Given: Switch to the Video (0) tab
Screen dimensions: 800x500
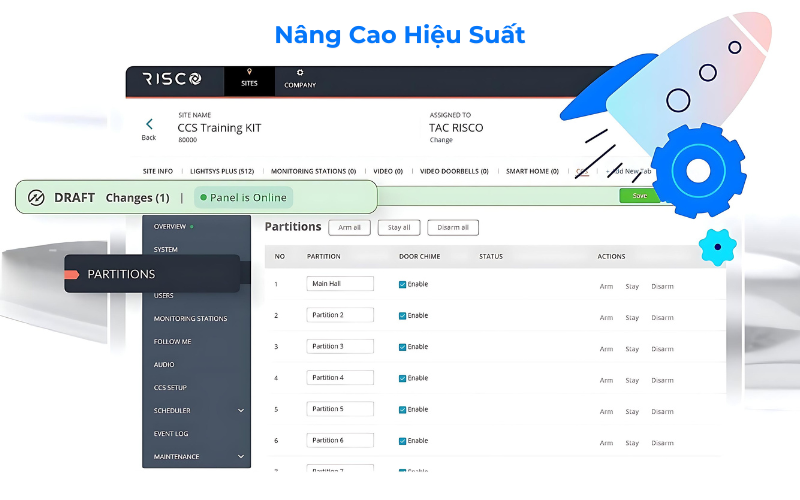Looking at the screenshot, I should point(388,171).
